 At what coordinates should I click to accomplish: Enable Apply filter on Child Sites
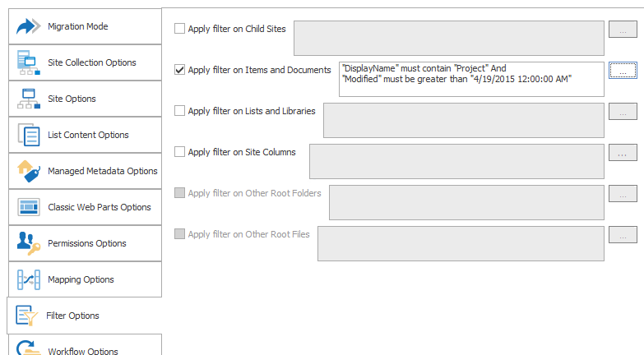[x=180, y=29]
